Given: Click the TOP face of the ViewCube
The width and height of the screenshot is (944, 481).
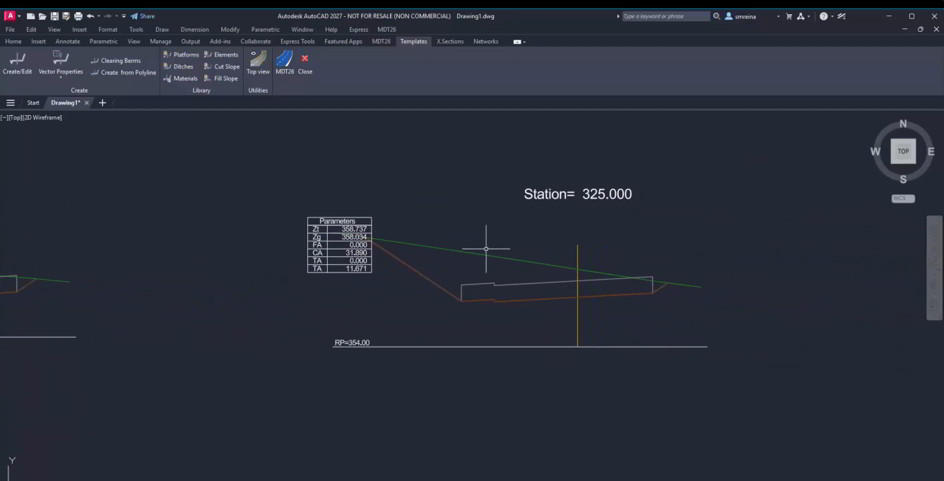Looking at the screenshot, I should tap(903, 151).
